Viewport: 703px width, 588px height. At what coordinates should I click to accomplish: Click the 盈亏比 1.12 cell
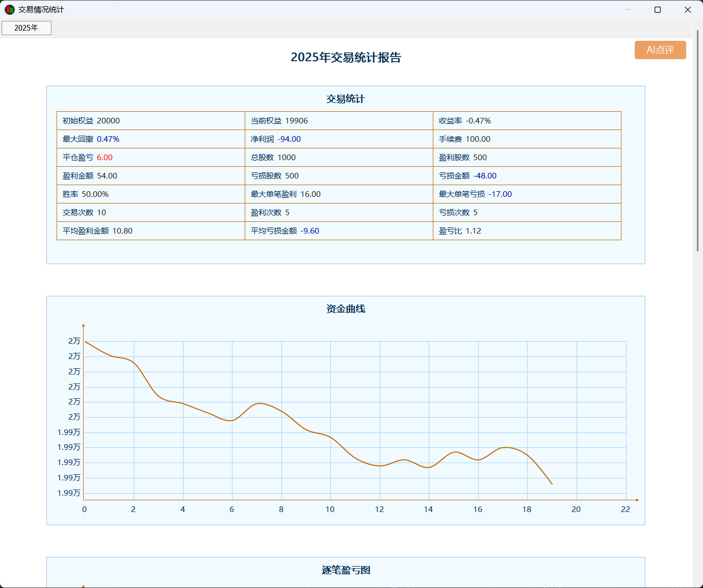coord(527,231)
